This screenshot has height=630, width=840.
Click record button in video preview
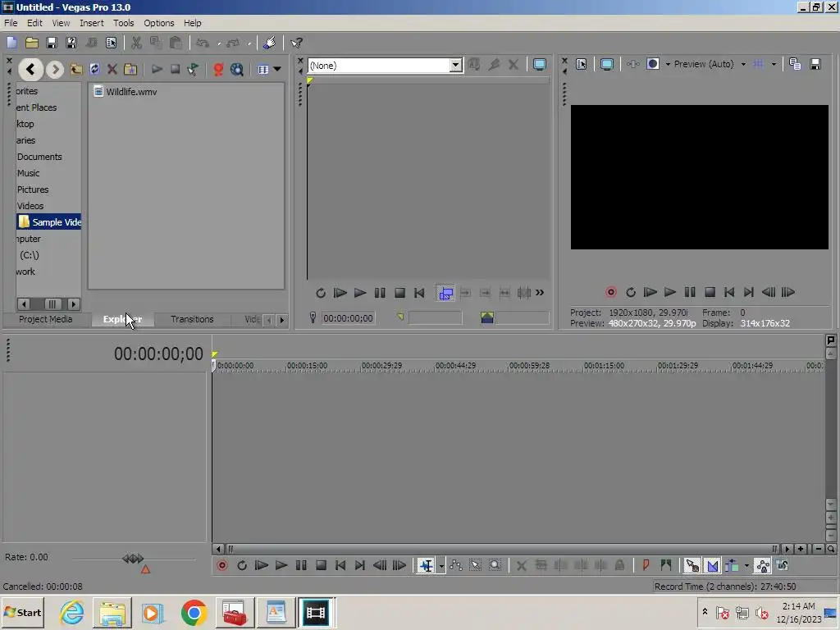point(610,293)
